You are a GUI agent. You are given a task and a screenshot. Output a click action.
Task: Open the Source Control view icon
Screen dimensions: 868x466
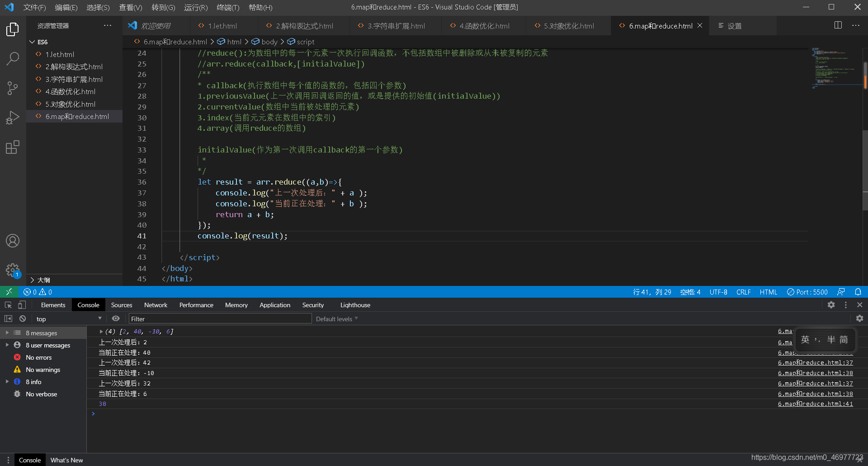(13, 88)
